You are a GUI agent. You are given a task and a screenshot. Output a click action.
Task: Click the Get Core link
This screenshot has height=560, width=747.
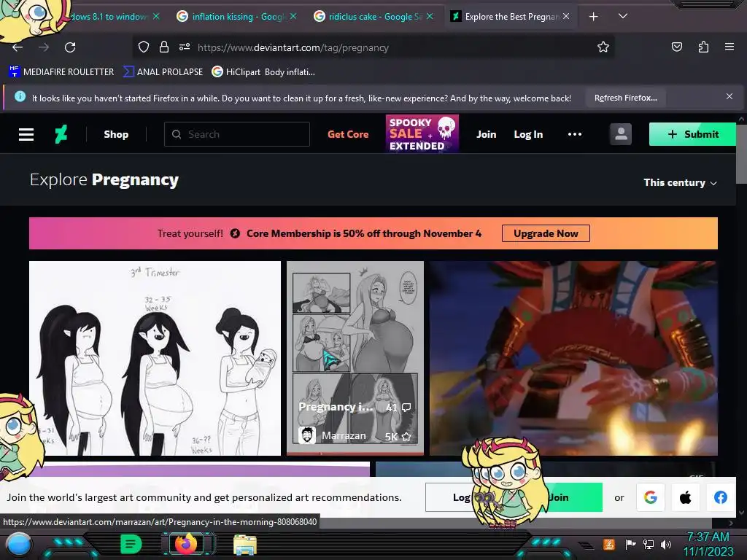pos(348,134)
